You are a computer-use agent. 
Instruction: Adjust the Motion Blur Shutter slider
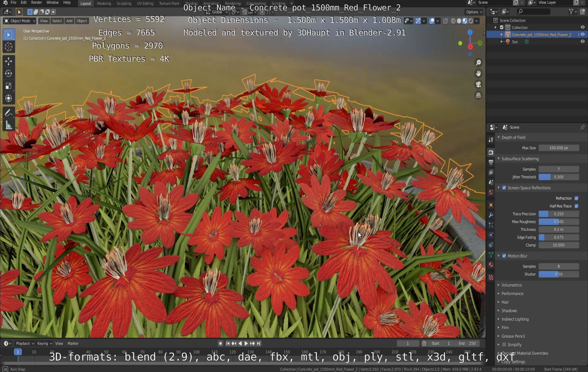click(x=559, y=274)
